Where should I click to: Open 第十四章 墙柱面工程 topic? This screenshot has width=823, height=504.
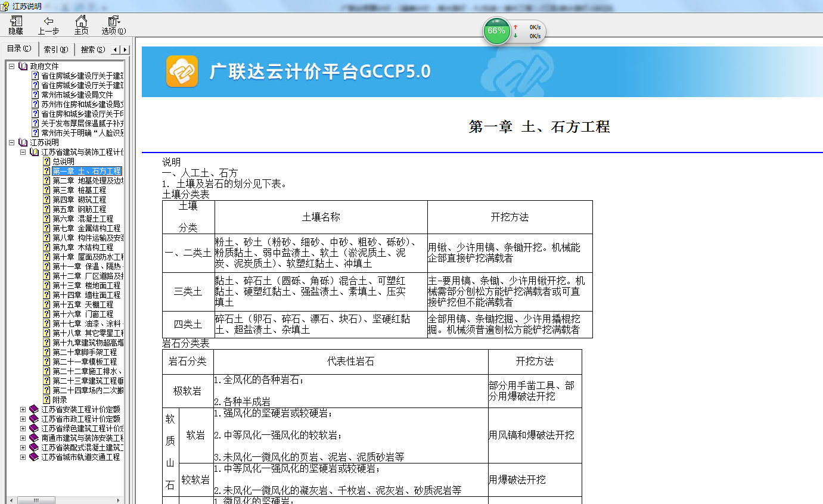[86, 295]
